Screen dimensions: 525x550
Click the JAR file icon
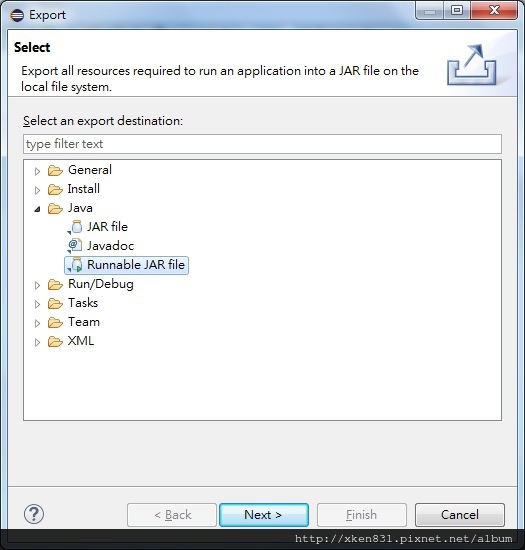75,227
